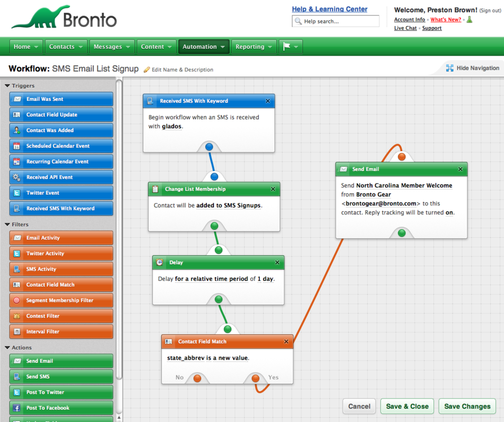The height and width of the screenshot is (422, 504).
Task: Click the pencil icon to edit name
Action: tap(147, 70)
